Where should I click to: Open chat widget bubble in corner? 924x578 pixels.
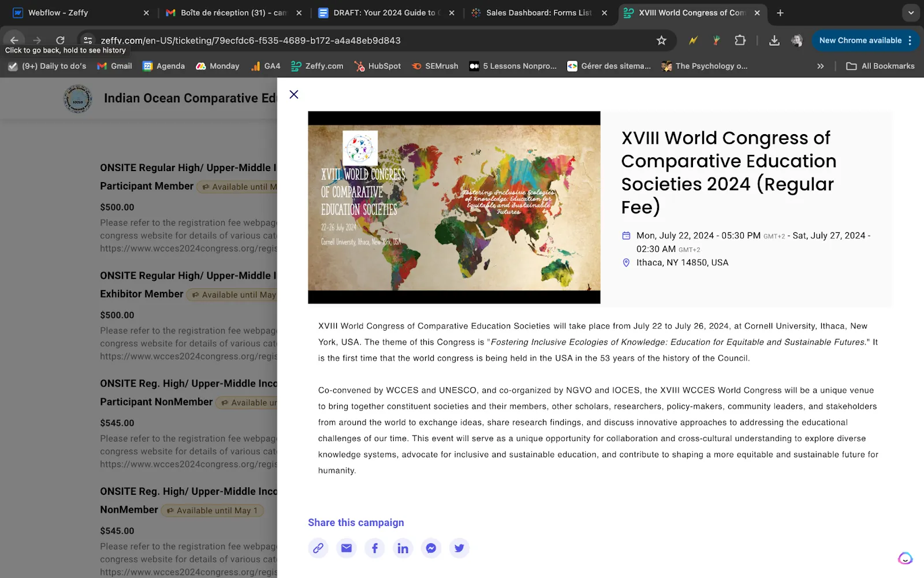(x=905, y=558)
